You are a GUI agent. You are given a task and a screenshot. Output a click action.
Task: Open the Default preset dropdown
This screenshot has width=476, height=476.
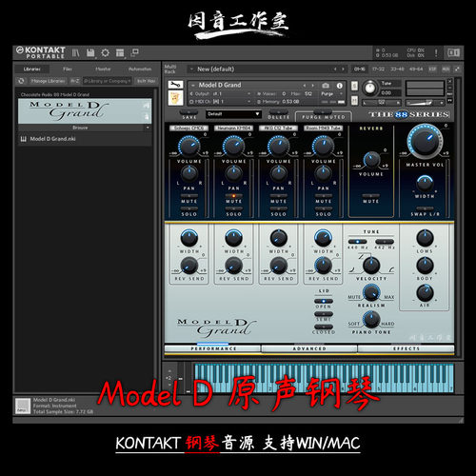tap(233, 114)
